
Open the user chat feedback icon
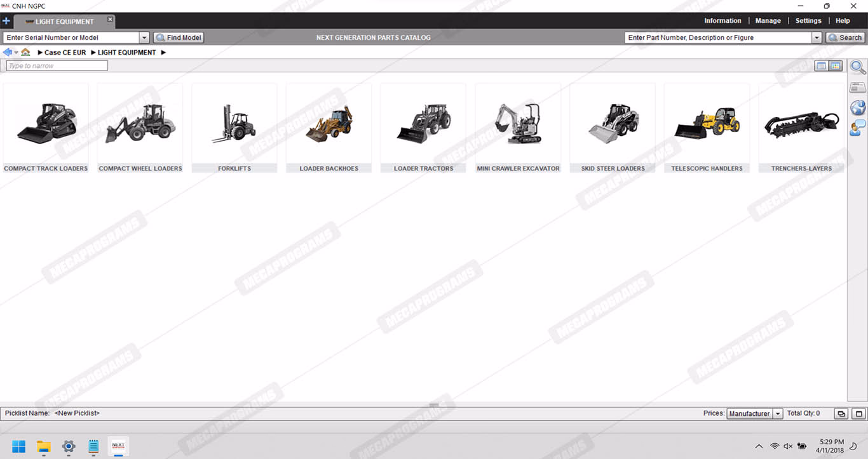point(858,128)
